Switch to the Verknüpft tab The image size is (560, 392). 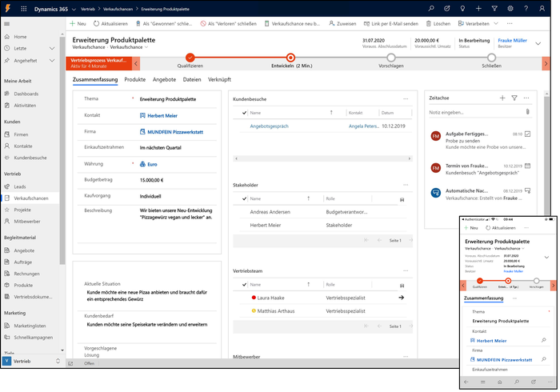[x=219, y=80]
